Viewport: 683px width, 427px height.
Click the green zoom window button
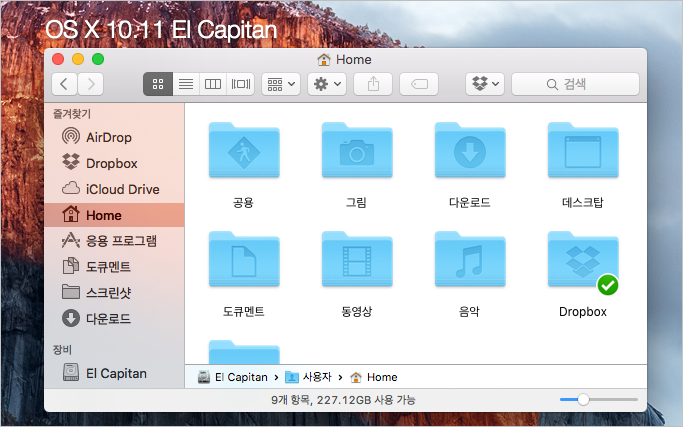(x=98, y=59)
